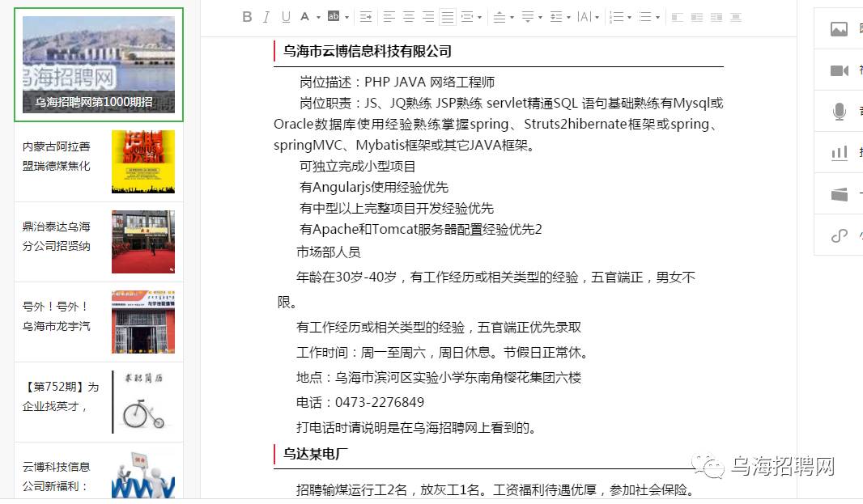Toggle justified text alignment
Screen dimensions: 863x504
click(x=448, y=17)
